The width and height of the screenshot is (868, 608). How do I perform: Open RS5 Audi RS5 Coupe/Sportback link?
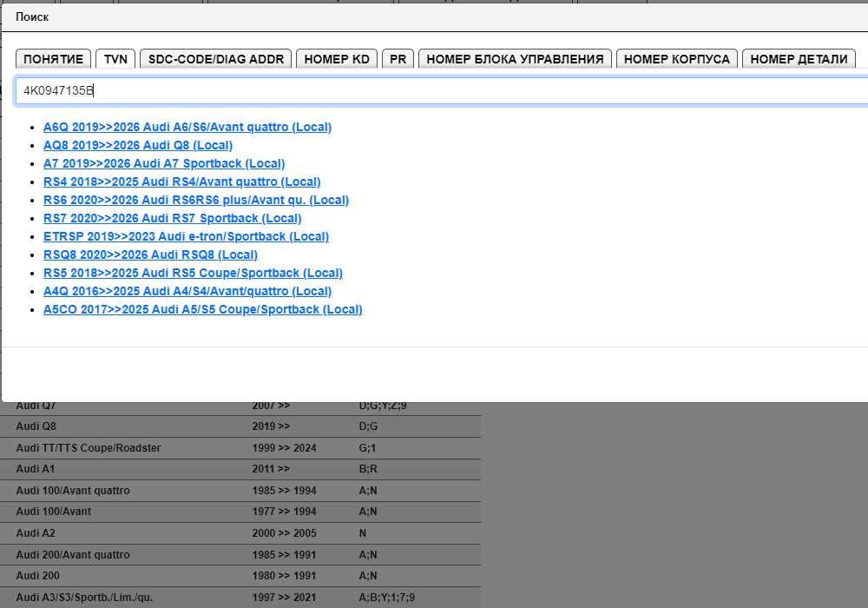tap(193, 273)
